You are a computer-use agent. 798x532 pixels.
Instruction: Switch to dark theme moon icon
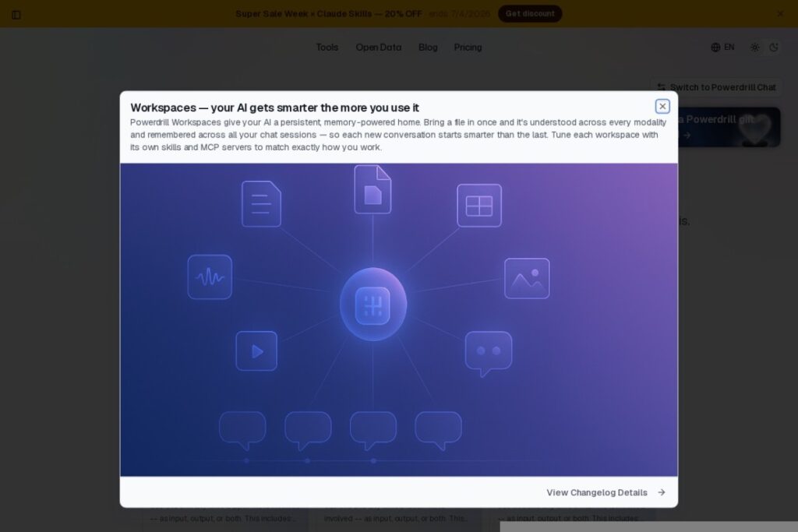point(774,48)
